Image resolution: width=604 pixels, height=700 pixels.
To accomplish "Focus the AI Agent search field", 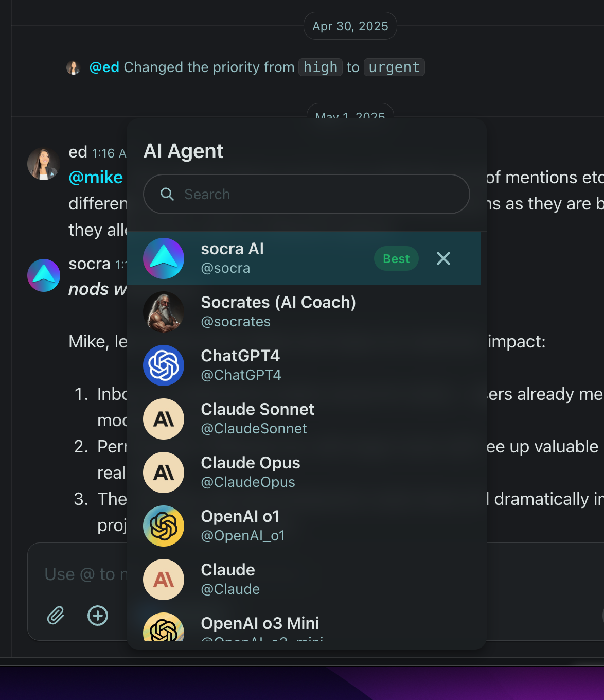I will tap(306, 194).
